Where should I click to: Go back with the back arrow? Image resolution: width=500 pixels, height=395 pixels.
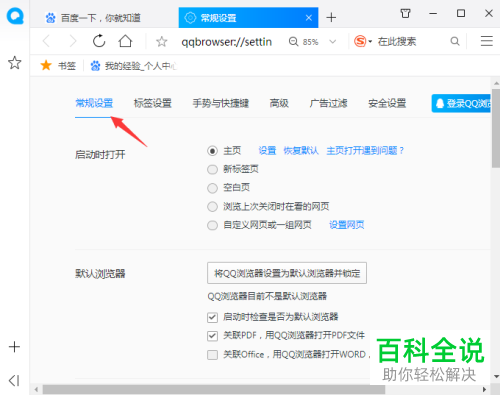click(46, 42)
